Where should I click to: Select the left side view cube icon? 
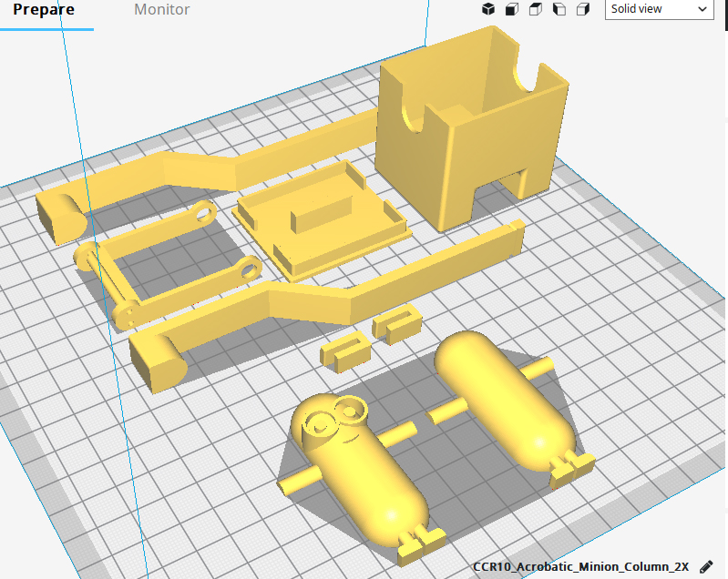[x=559, y=9]
